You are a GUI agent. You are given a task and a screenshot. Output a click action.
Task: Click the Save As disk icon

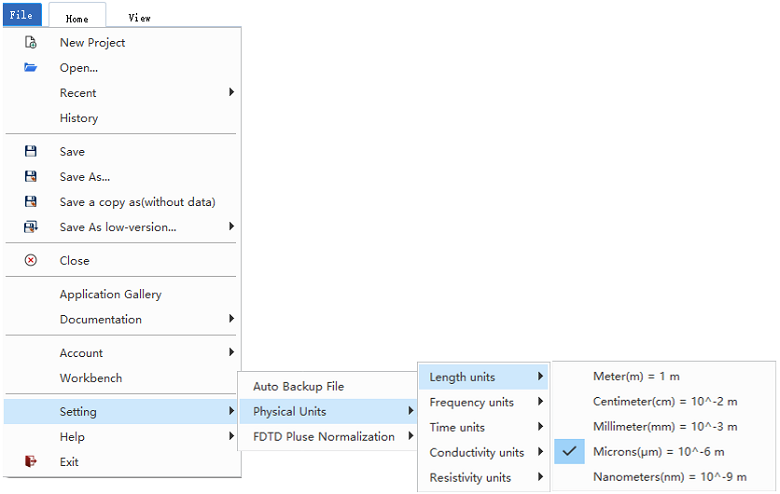click(x=31, y=176)
